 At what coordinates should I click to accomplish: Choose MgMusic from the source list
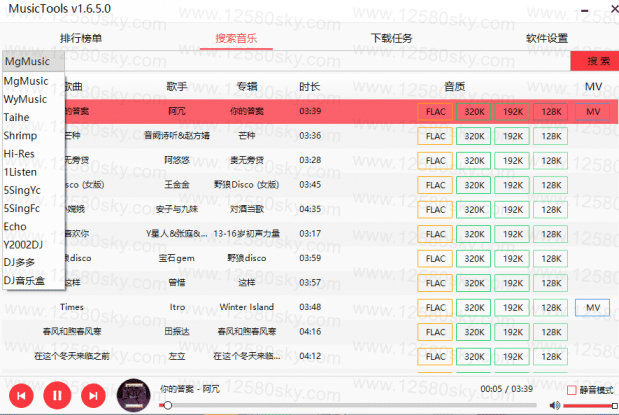coord(33,81)
